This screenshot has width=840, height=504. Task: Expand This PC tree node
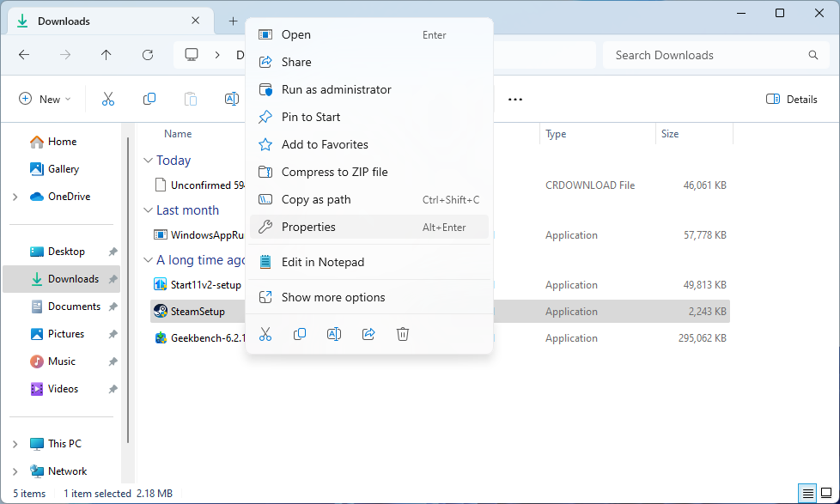point(15,444)
